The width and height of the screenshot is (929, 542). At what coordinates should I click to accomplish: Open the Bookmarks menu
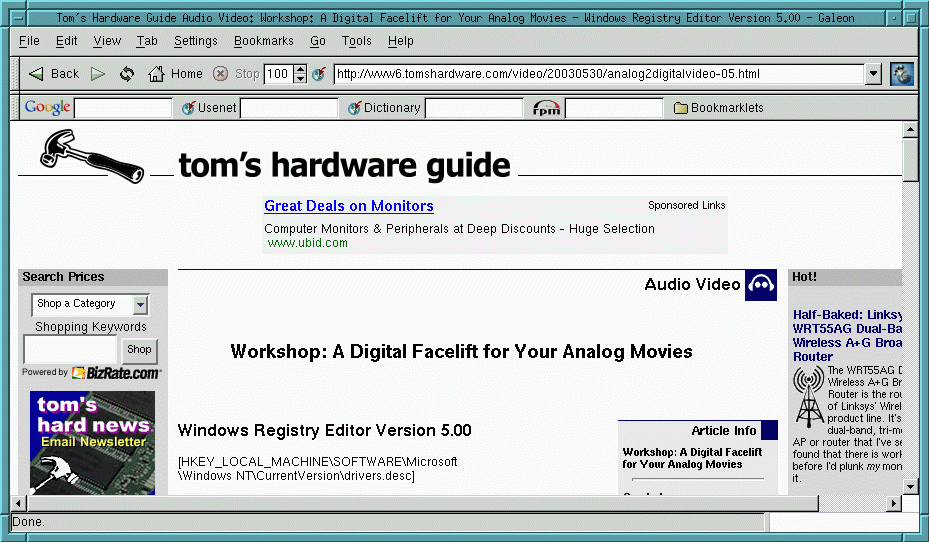pyautogui.click(x=264, y=41)
